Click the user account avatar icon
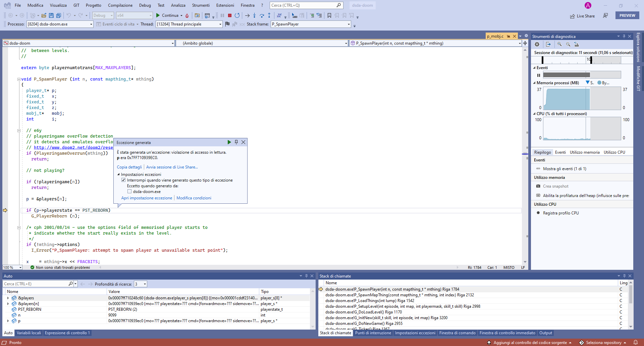644x346 pixels. tap(588, 5)
